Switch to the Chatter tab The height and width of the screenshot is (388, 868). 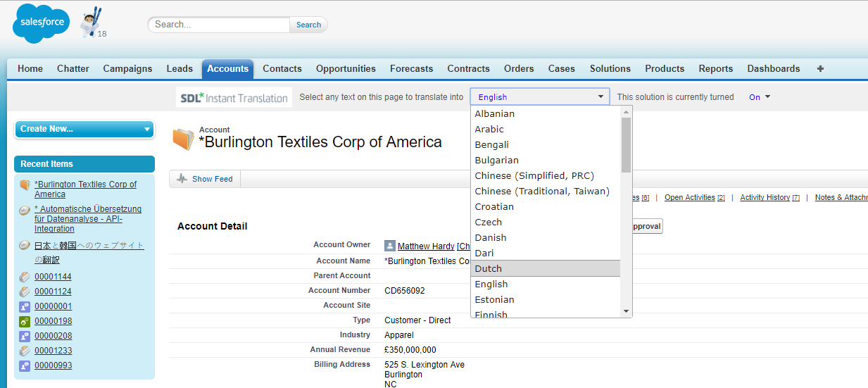pyautogui.click(x=73, y=68)
